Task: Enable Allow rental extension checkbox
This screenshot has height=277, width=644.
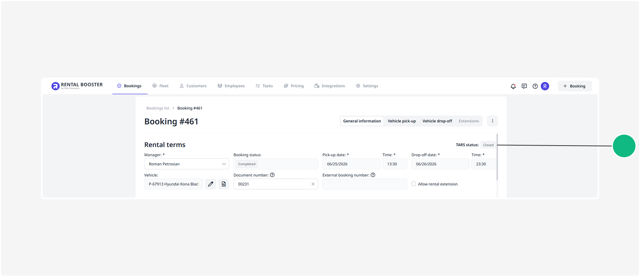Action: [414, 184]
